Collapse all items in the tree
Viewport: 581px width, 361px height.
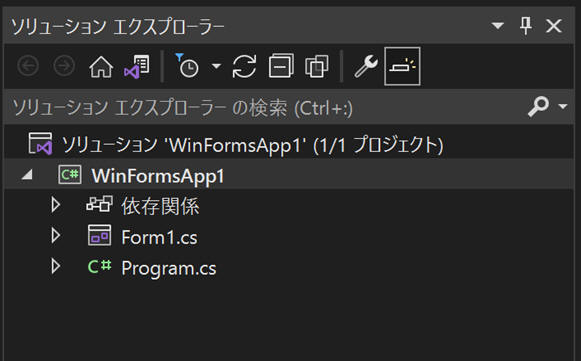pyautogui.click(x=281, y=66)
